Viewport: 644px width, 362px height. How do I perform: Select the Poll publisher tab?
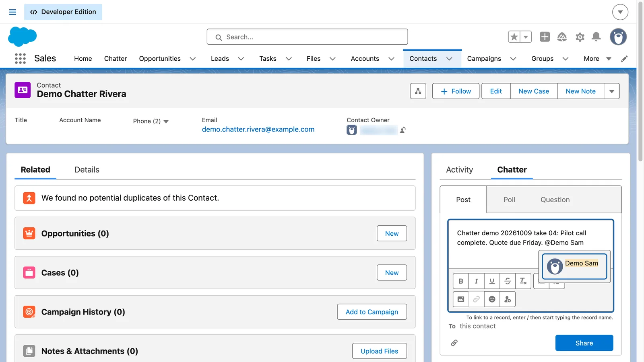pos(509,200)
